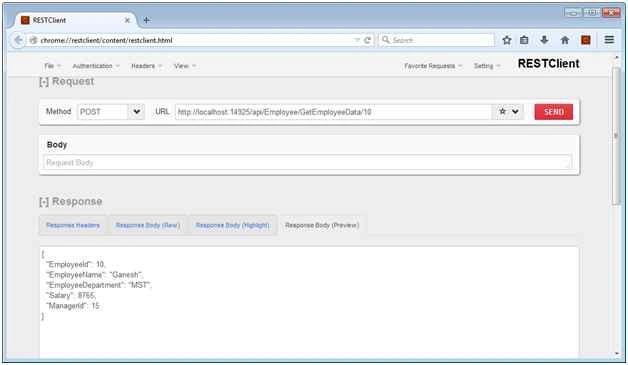Viewport: 628px width, 365px height.
Task: Click the browser back arrow button
Action: click(x=18, y=40)
